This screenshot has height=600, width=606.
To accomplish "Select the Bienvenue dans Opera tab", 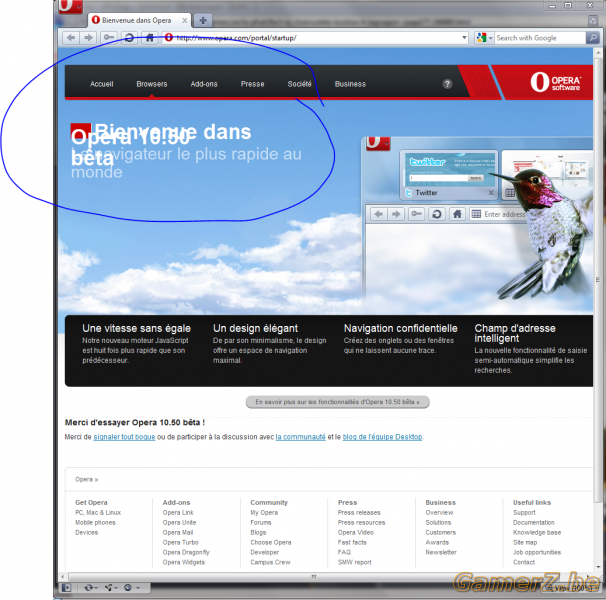I will pyautogui.click(x=140, y=20).
